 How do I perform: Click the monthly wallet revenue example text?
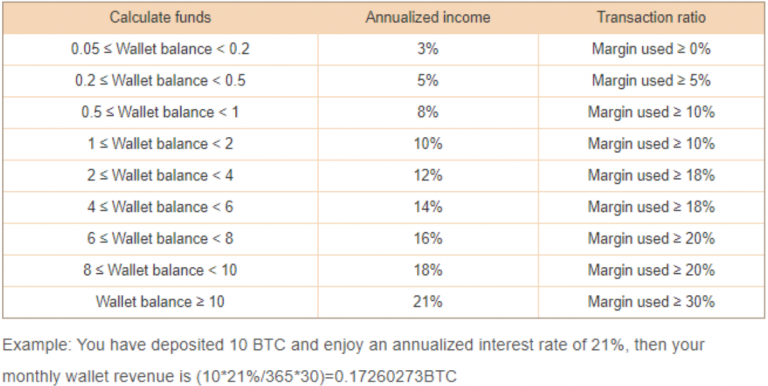[x=354, y=361]
